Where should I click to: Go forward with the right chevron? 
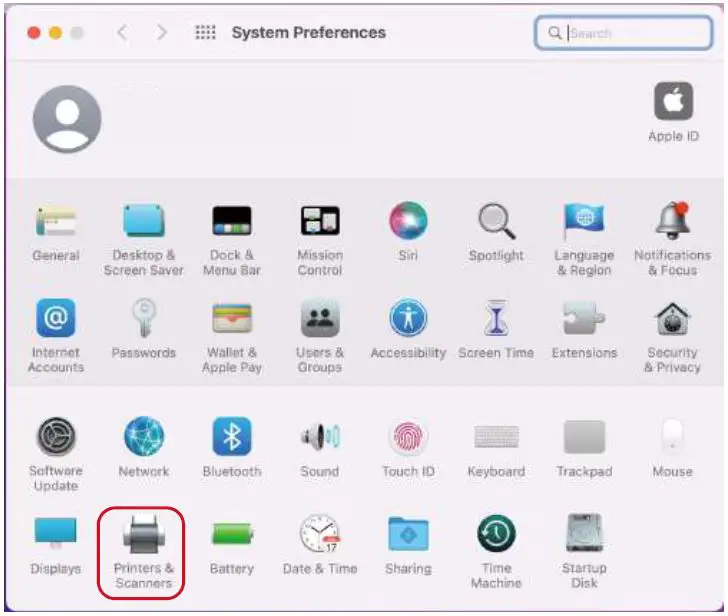[162, 32]
